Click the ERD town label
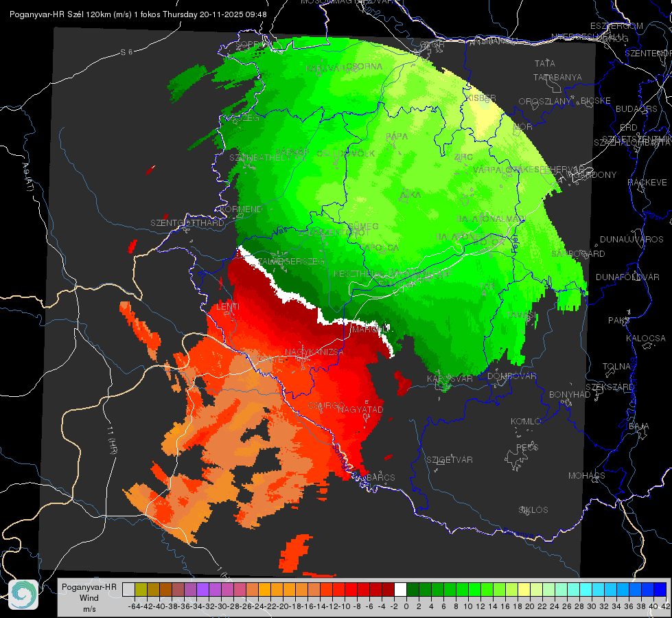Image resolution: width=672 pixels, height=618 pixels. (x=629, y=128)
